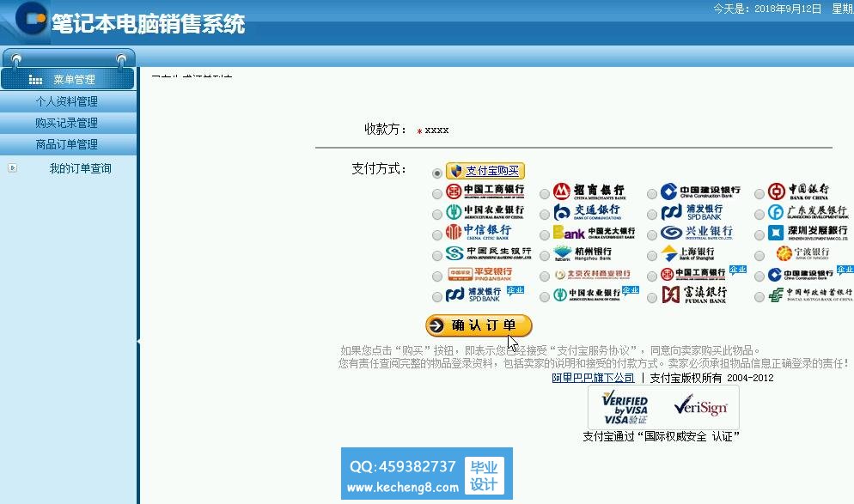Screen dimensions: 854x504
Task: Click the 支付方式： label
Action: click(379, 169)
